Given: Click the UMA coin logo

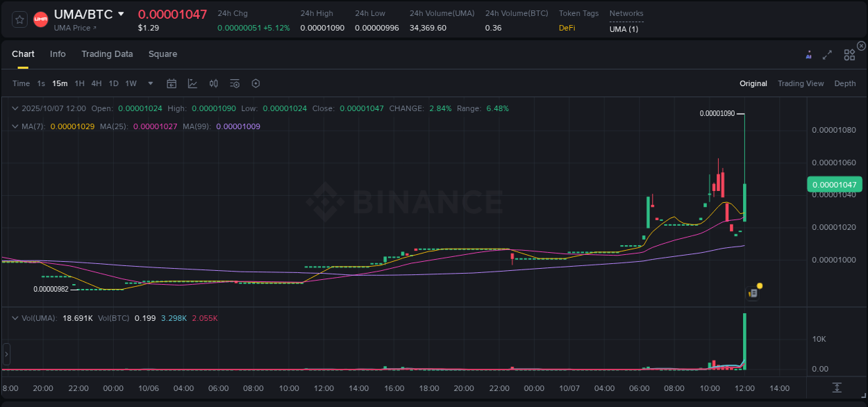Looking at the screenshot, I should point(40,19).
